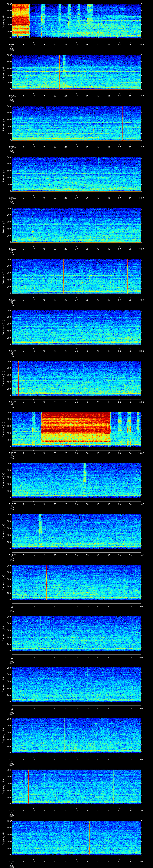Mark the red spike near 24 s in the 3:06:00 panel

63,276
